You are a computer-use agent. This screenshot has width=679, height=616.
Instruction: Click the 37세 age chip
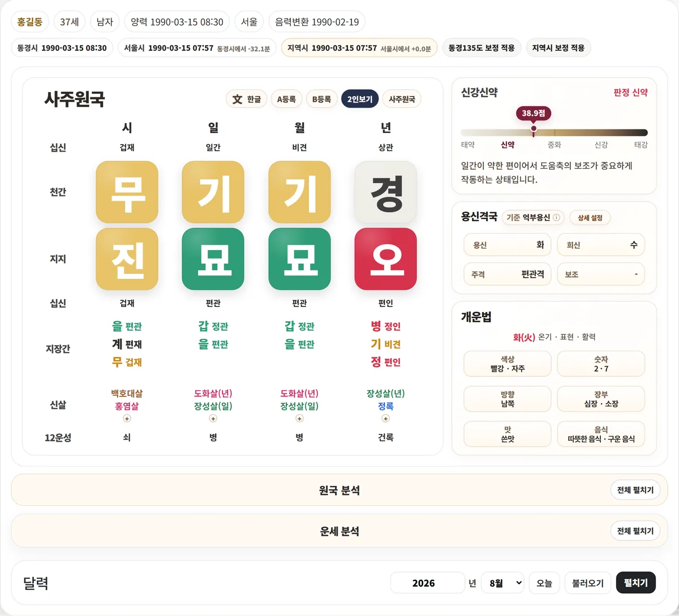click(70, 22)
